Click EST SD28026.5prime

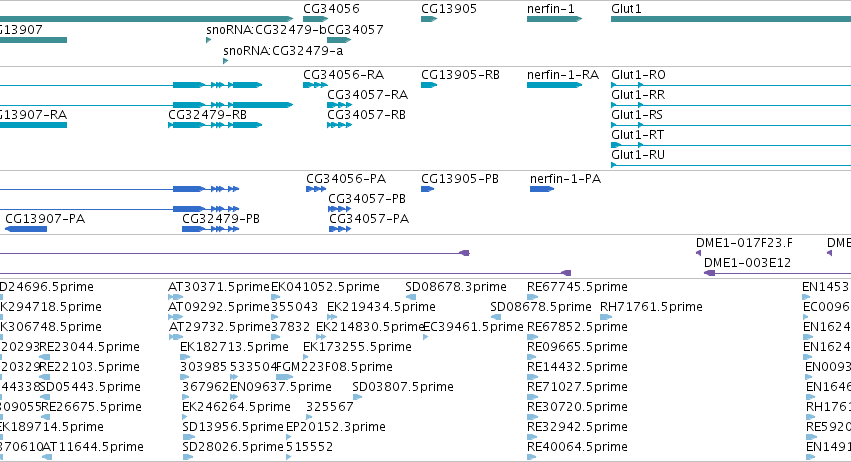(233, 448)
